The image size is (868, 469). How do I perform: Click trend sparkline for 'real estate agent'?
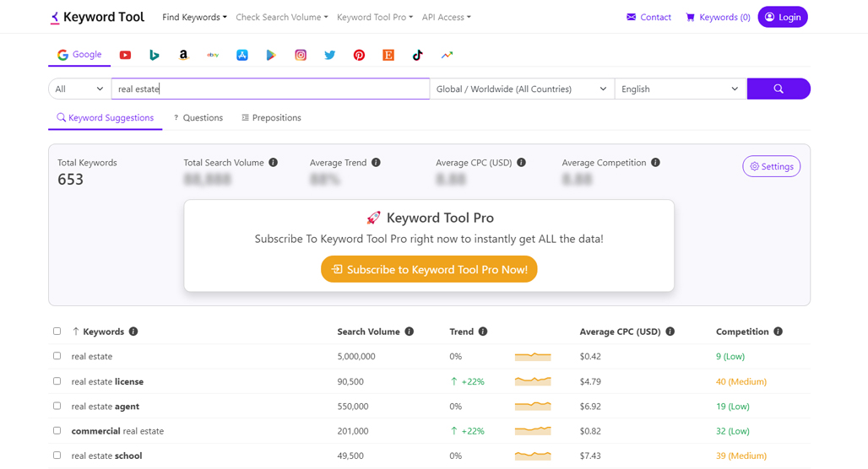click(x=533, y=406)
